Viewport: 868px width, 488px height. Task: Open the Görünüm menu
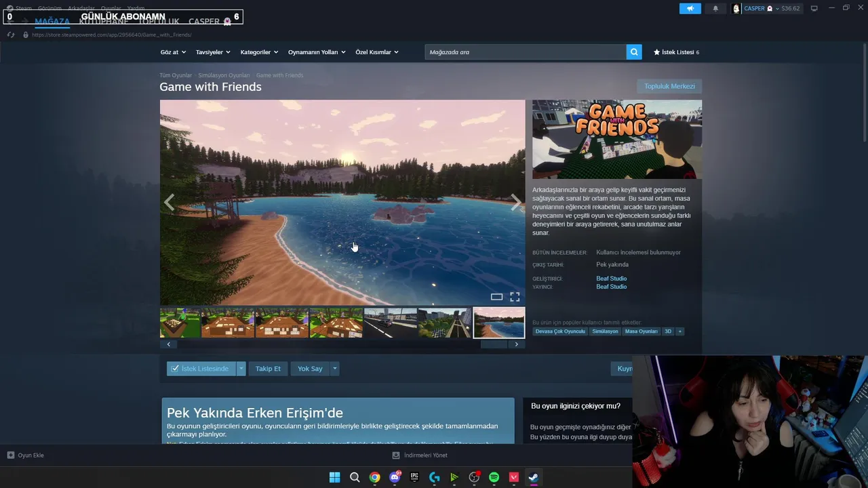(50, 8)
